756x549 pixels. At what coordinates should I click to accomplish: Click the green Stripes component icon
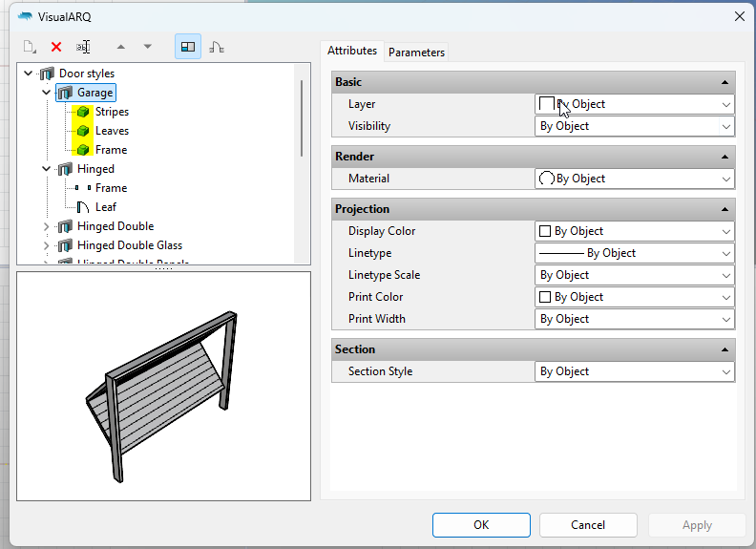(x=83, y=112)
